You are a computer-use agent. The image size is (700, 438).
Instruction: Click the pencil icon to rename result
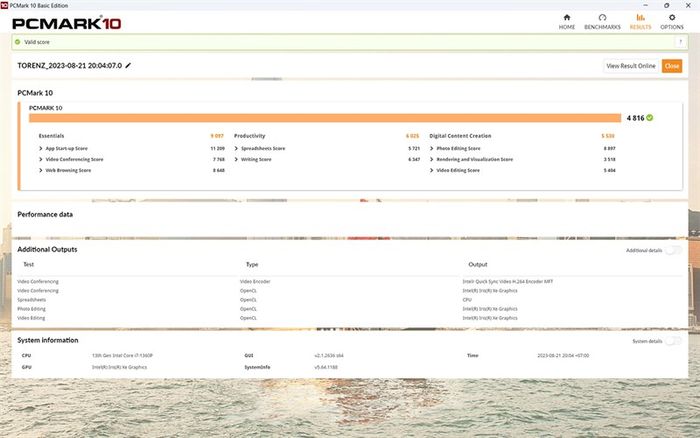tap(128, 66)
